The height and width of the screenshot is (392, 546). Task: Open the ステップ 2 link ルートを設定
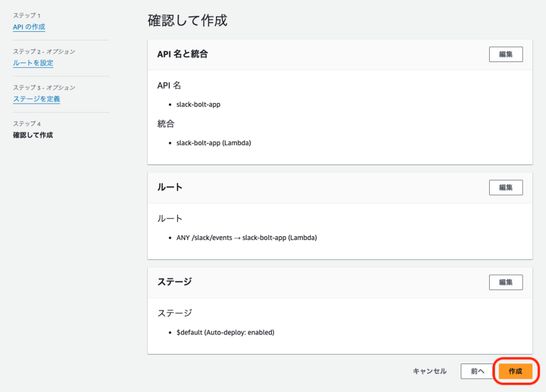point(31,63)
